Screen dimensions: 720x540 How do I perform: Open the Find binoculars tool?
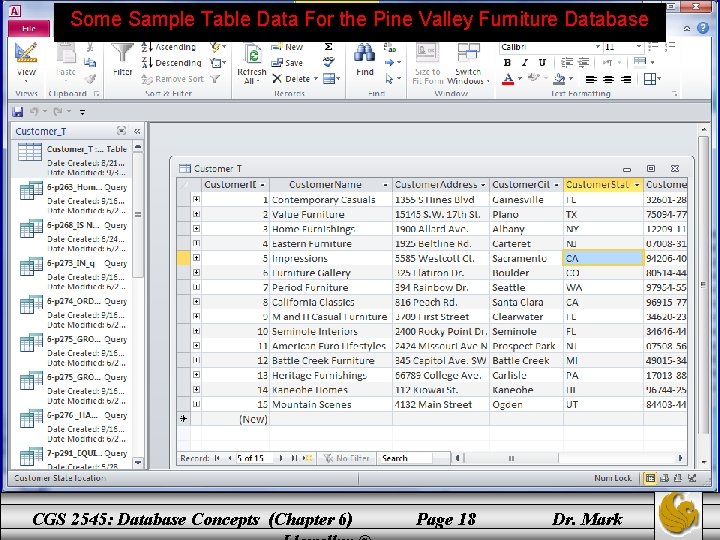pos(365,60)
